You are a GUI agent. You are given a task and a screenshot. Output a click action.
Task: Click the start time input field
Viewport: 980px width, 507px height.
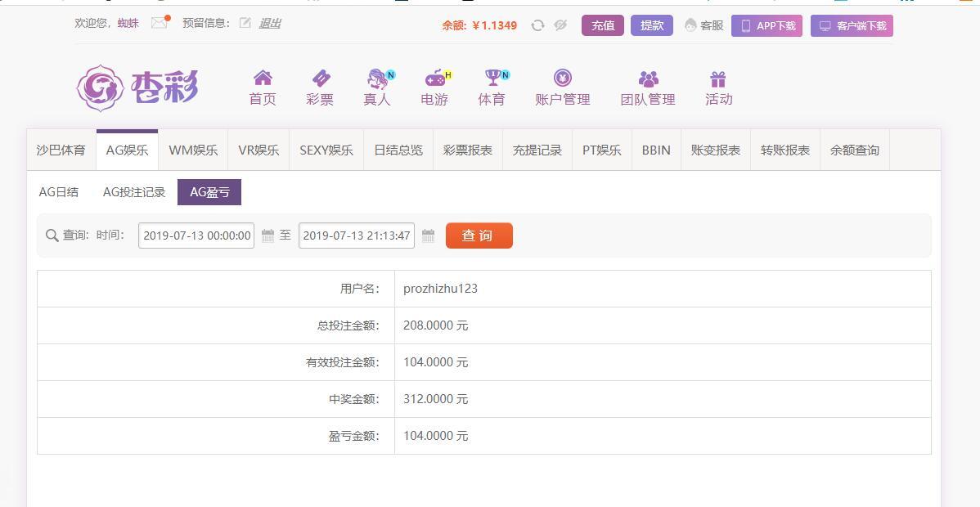[196, 236]
